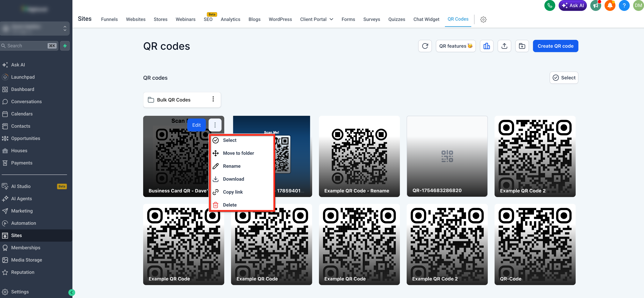Open Reputation in sidebar

click(x=23, y=272)
